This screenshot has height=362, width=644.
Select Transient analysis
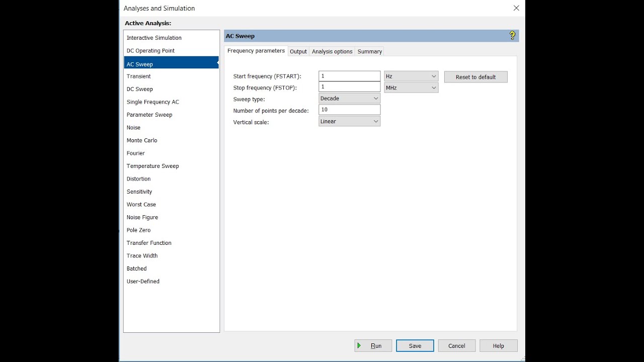coord(172,76)
